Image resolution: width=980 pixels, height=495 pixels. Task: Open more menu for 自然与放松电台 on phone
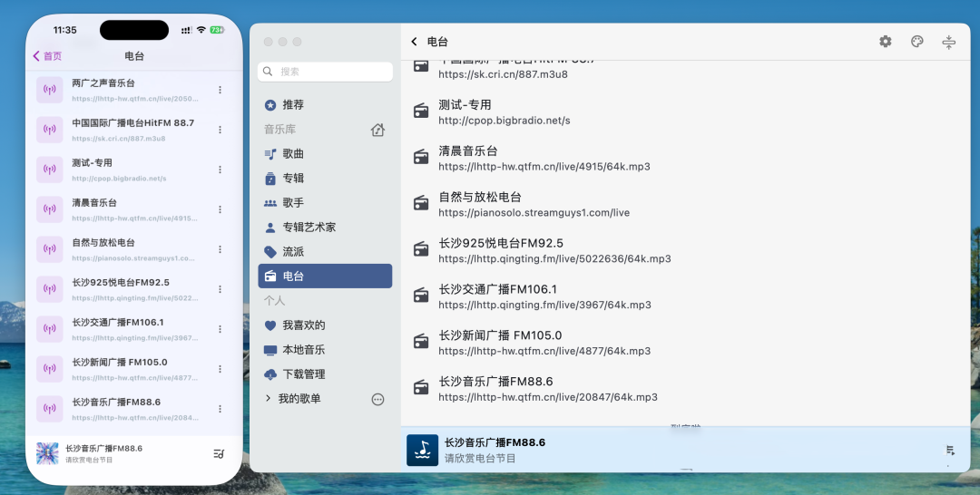220,249
